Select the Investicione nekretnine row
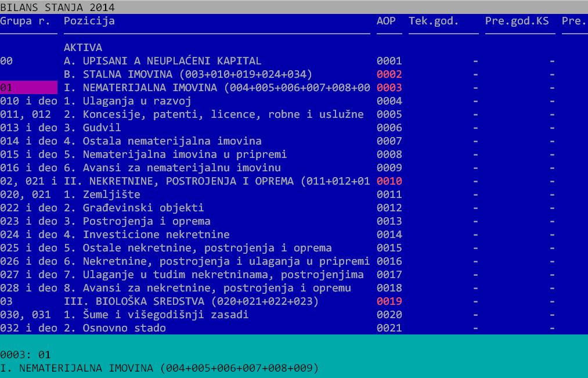 coord(156,235)
